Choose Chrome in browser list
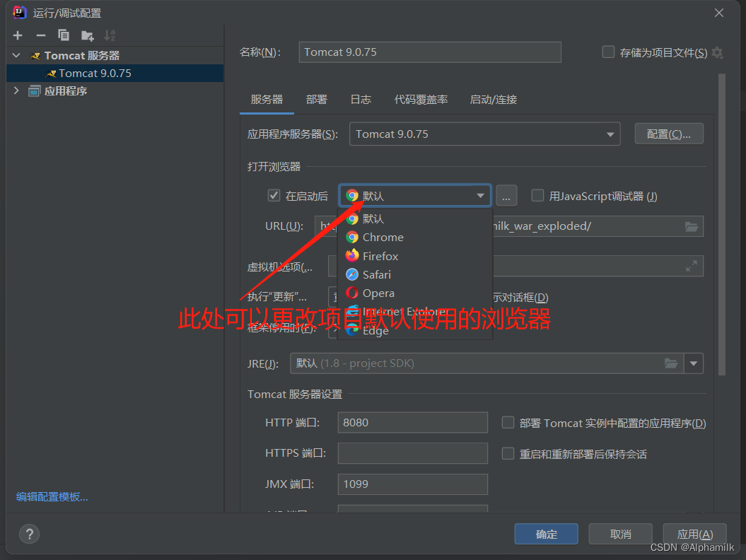746x560 pixels. click(x=414, y=238)
